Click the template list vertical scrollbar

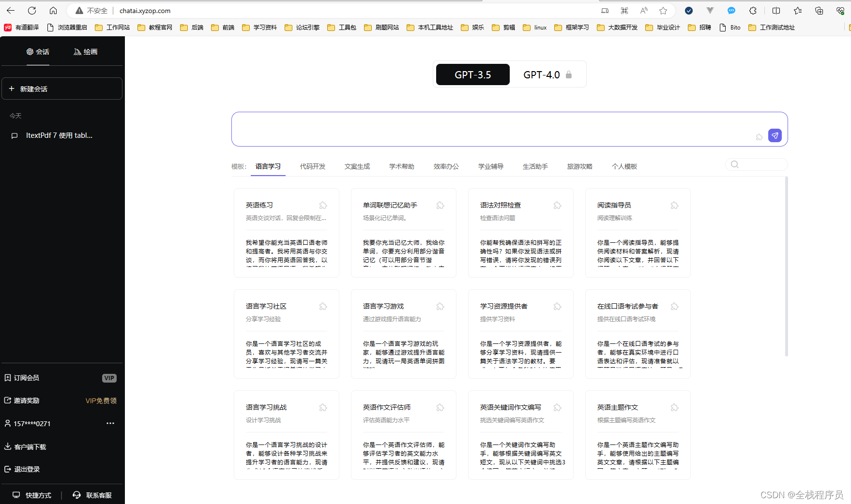[x=786, y=267]
